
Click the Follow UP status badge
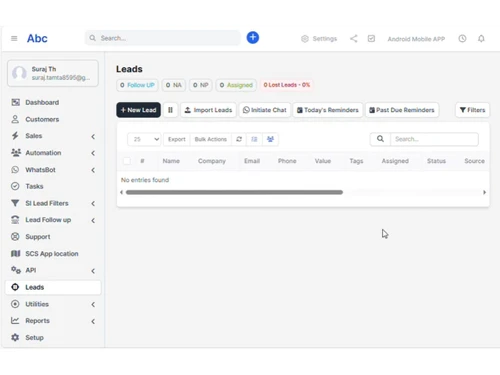(x=137, y=85)
